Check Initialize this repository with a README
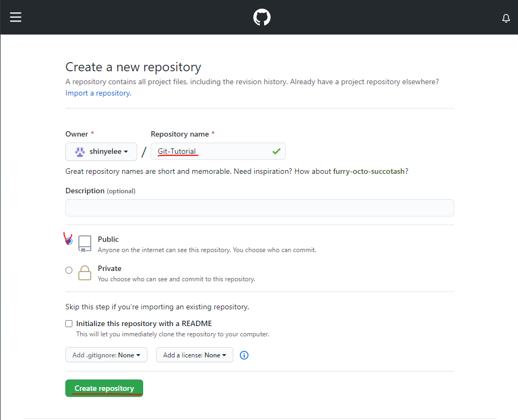The image size is (518, 420). coord(69,323)
